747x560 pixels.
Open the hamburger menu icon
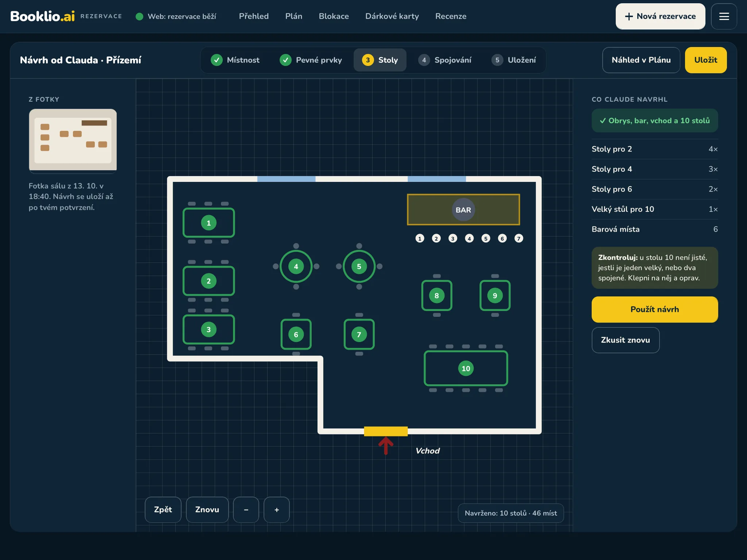click(724, 16)
